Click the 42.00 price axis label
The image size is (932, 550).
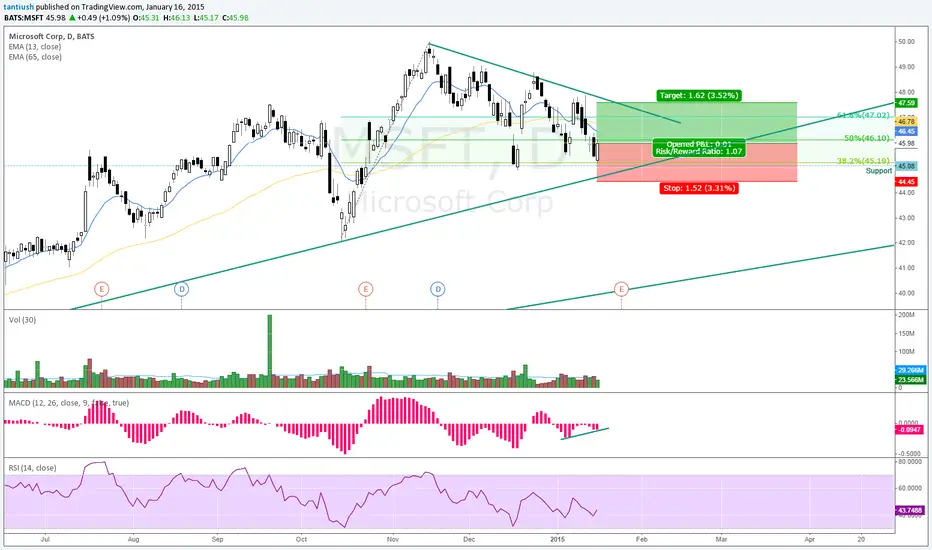(x=906, y=243)
